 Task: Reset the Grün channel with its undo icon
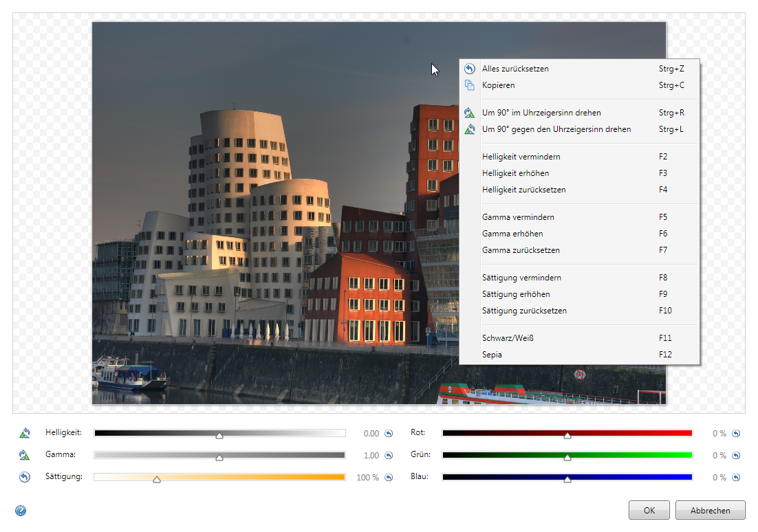pyautogui.click(x=736, y=456)
